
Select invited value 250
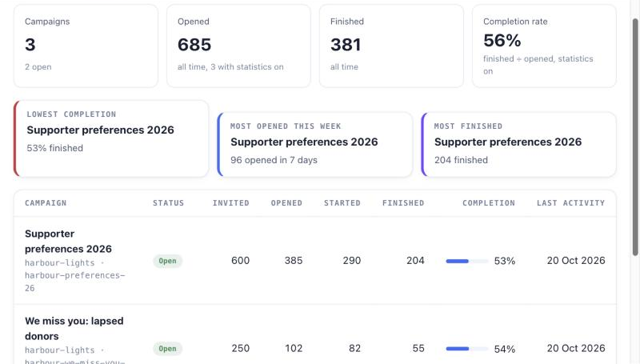coord(241,348)
